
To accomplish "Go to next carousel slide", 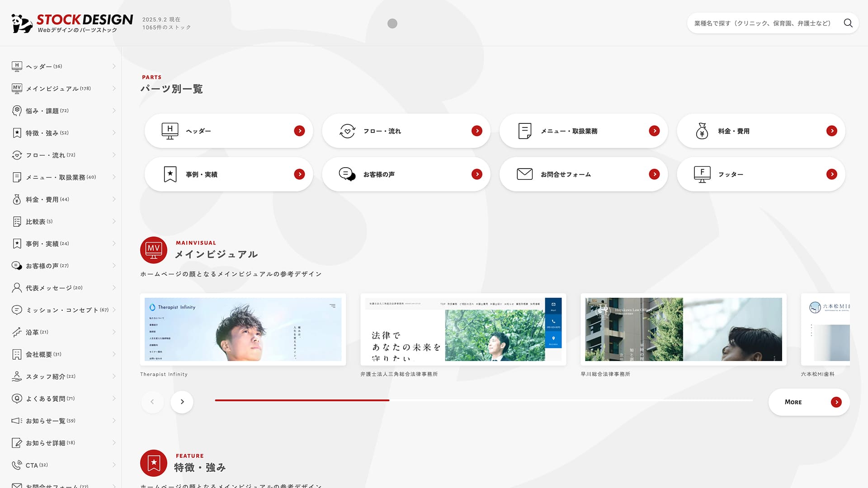I will [182, 402].
